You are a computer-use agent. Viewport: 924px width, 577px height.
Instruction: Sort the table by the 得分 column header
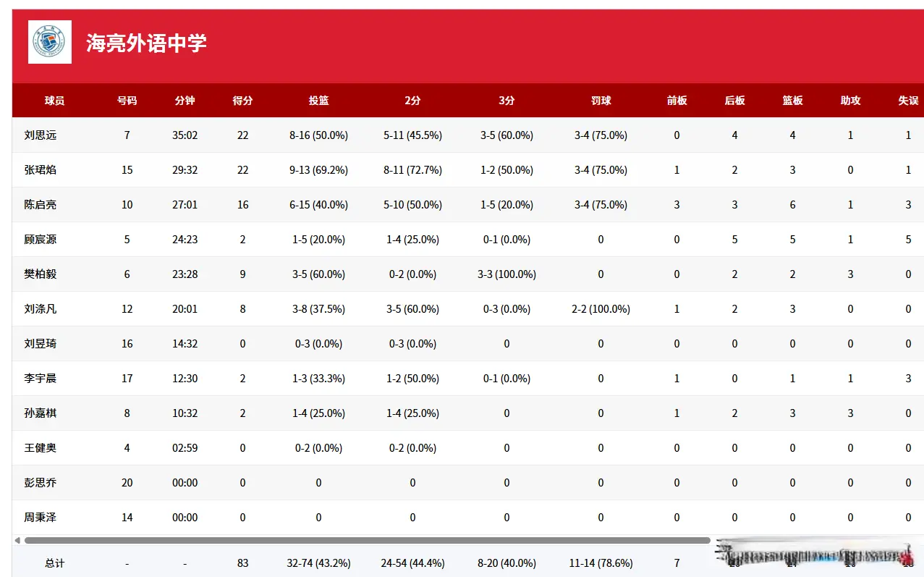242,101
